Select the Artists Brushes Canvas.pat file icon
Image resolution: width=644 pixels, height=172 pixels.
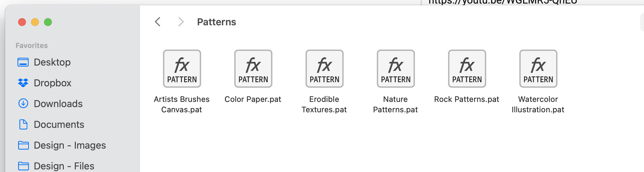coord(182,68)
